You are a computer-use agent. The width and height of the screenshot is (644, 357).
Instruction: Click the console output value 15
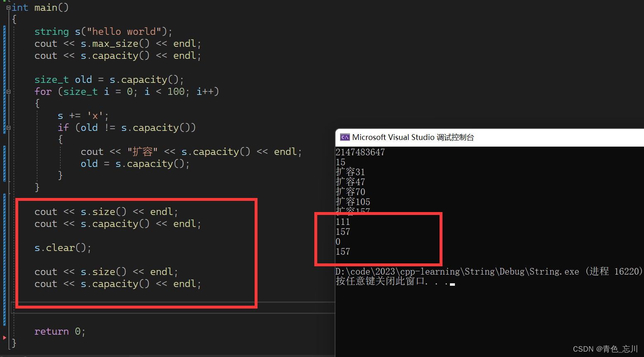(x=340, y=162)
